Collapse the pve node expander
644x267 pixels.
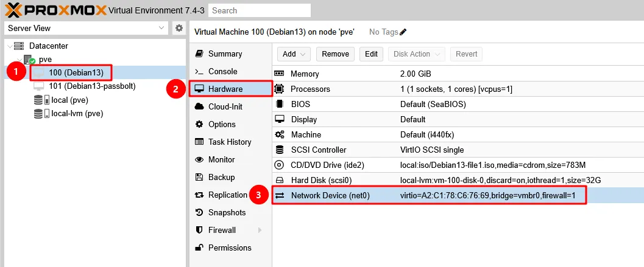click(x=19, y=60)
